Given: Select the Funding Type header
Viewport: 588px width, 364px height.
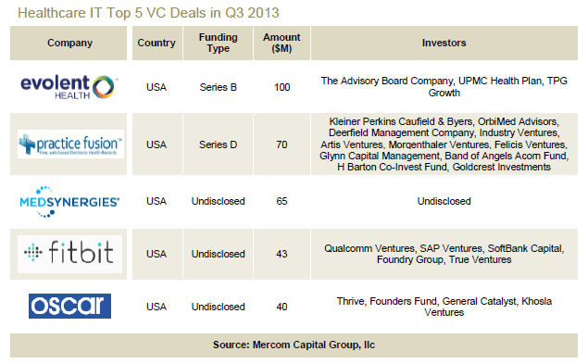Looking at the screenshot, I should click(x=219, y=43).
